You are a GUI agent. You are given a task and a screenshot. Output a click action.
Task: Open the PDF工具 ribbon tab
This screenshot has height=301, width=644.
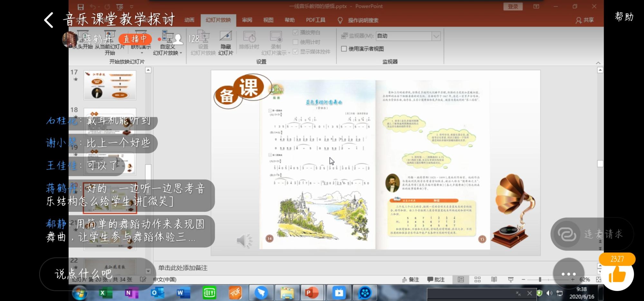[x=315, y=20]
